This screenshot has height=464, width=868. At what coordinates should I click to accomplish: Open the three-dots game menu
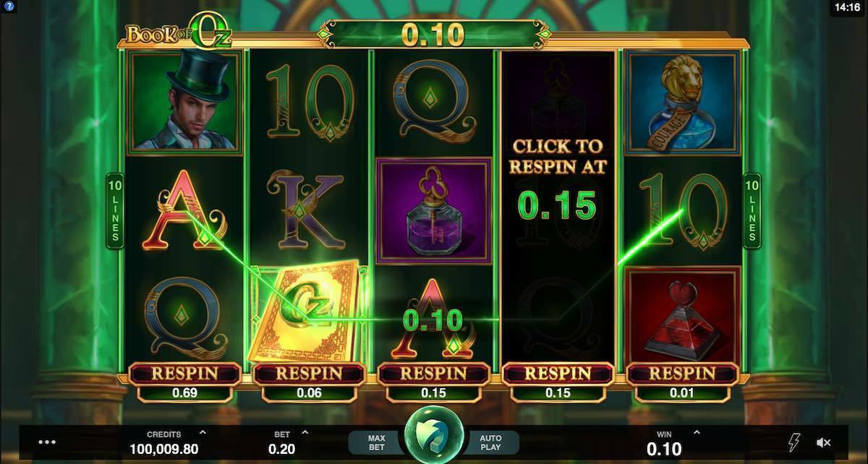click(x=47, y=442)
